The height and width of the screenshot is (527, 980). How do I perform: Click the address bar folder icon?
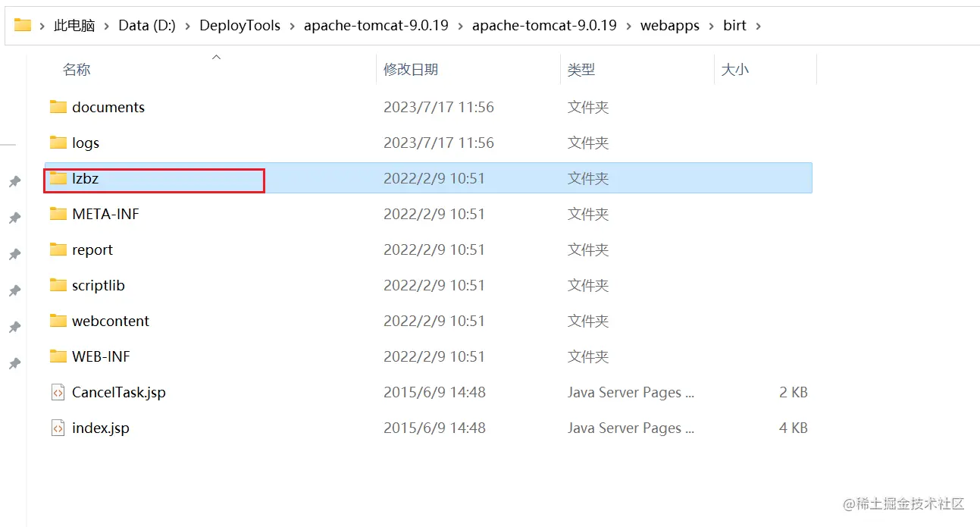pyautogui.click(x=23, y=25)
